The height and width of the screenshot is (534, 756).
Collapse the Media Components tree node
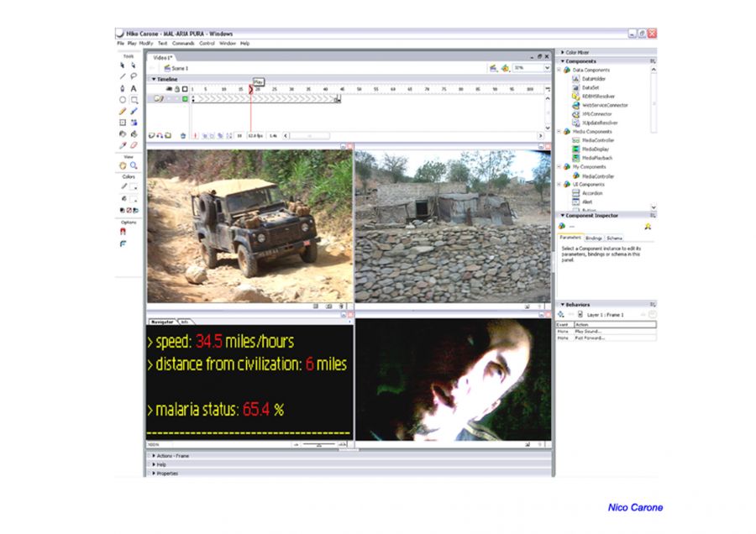[x=559, y=132]
